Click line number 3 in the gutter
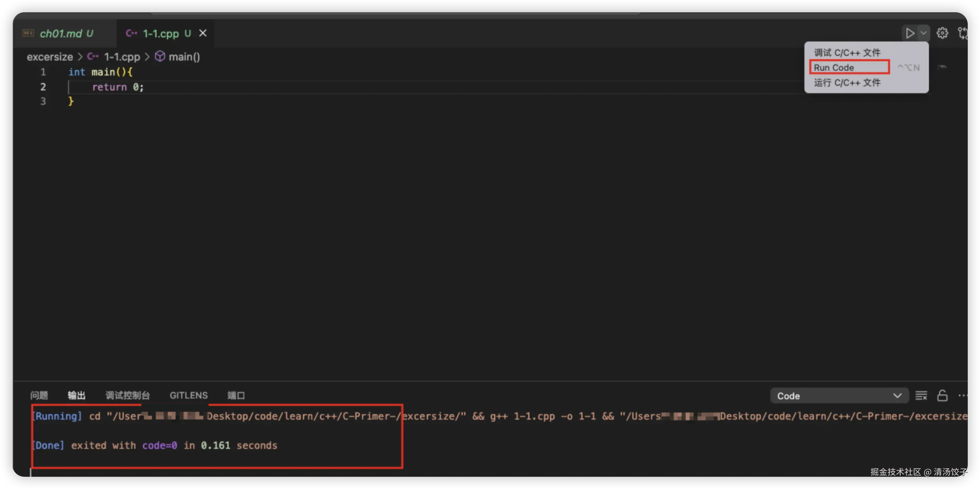The width and height of the screenshot is (980, 489). pyautogui.click(x=43, y=101)
